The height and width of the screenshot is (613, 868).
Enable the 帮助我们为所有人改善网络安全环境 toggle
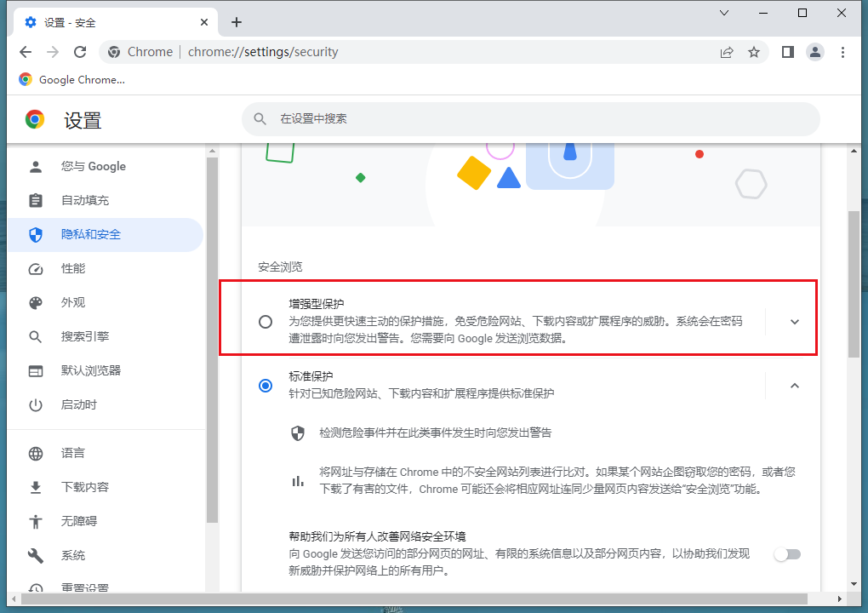tap(787, 553)
